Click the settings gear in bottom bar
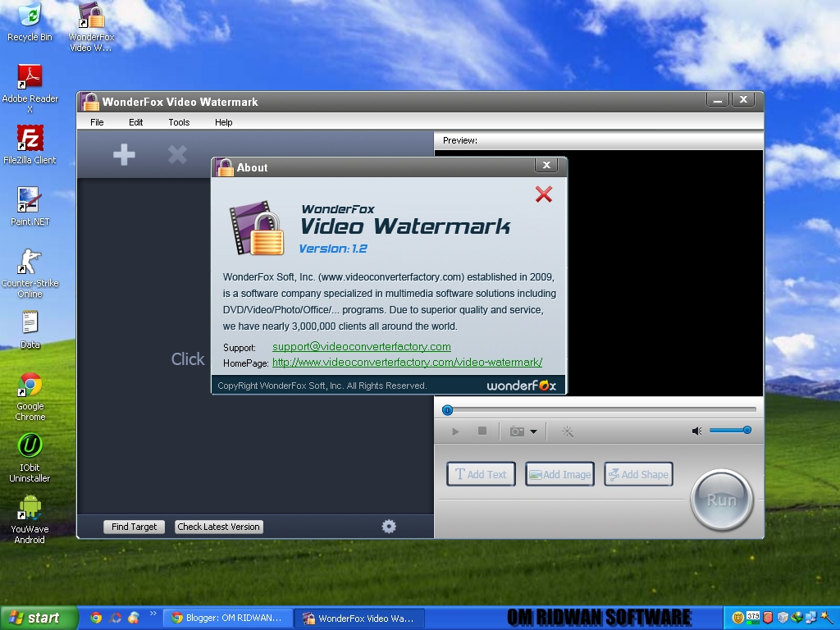 (389, 527)
